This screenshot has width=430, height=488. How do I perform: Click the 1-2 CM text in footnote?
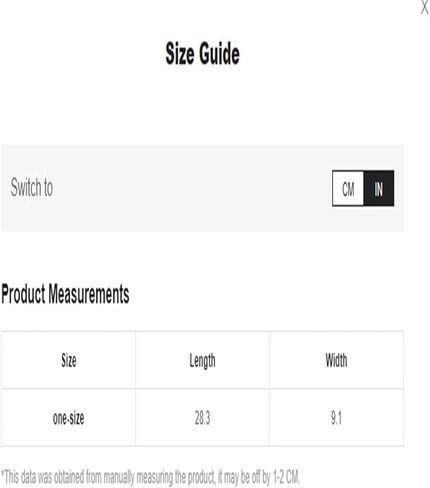tap(286, 477)
